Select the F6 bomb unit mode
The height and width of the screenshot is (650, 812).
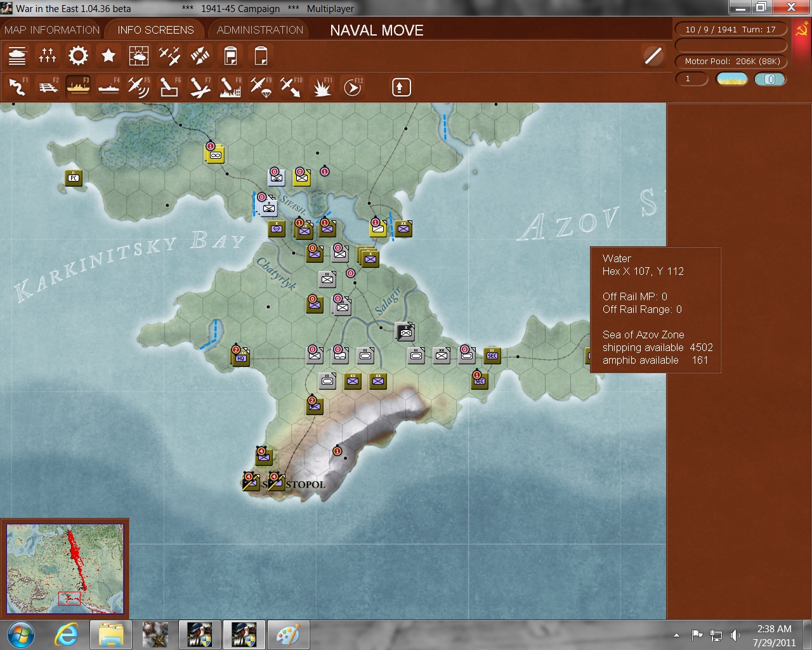click(x=169, y=87)
